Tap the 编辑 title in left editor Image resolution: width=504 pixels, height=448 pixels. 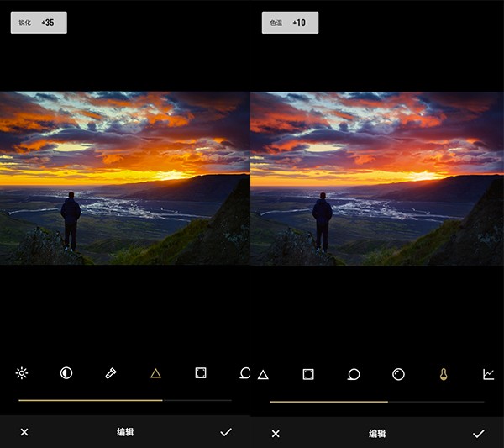pos(125,432)
